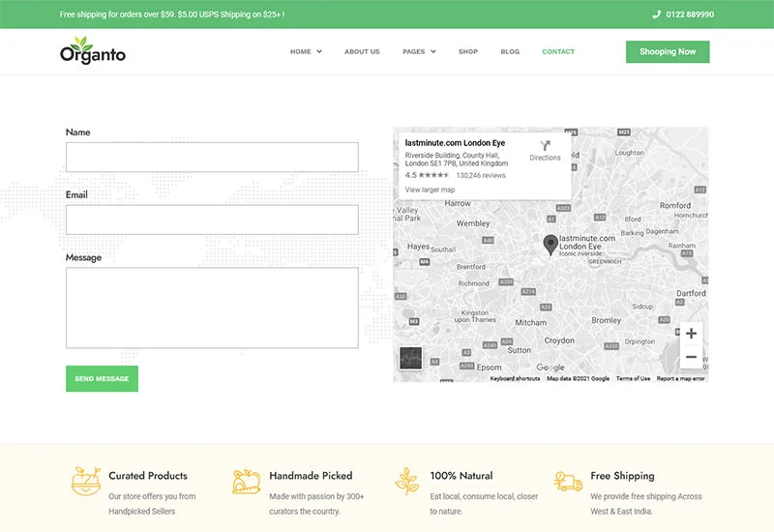Click the Organto logo
The height and width of the screenshot is (532, 774).
[93, 50]
